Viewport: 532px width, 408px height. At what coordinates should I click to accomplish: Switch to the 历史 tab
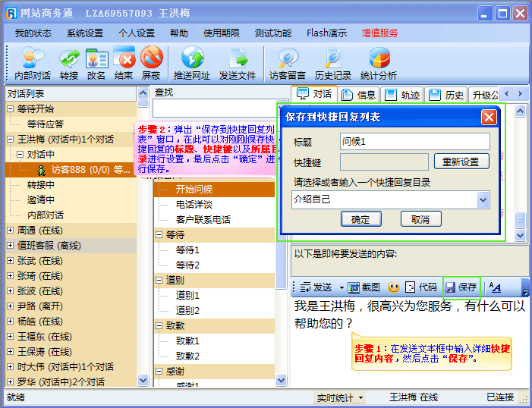click(447, 95)
